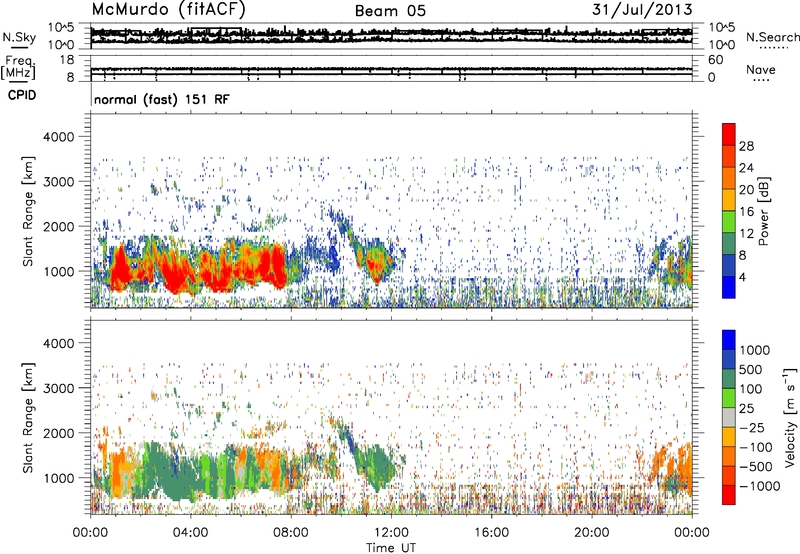The height and width of the screenshot is (554, 800).
Task: Click the "20:00" time axis tick
Action: pyautogui.click(x=592, y=533)
